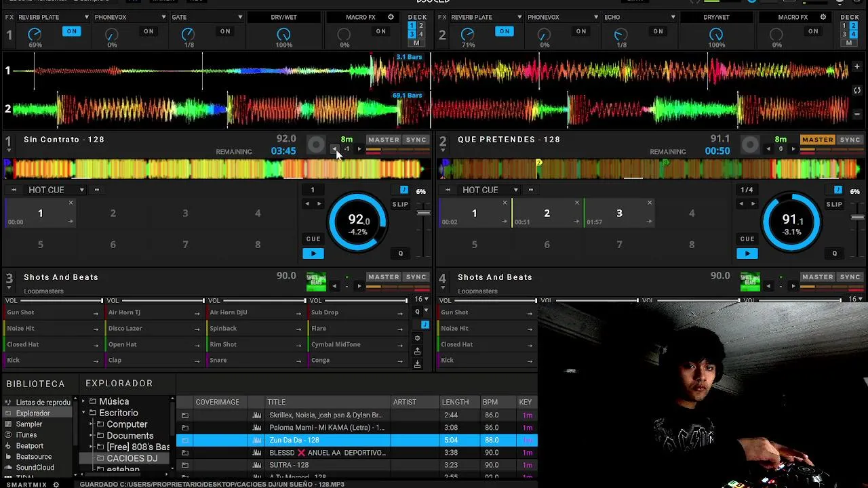868x488 pixels.
Task: Adjust deck 1 pitch fader
Action: click(423, 213)
